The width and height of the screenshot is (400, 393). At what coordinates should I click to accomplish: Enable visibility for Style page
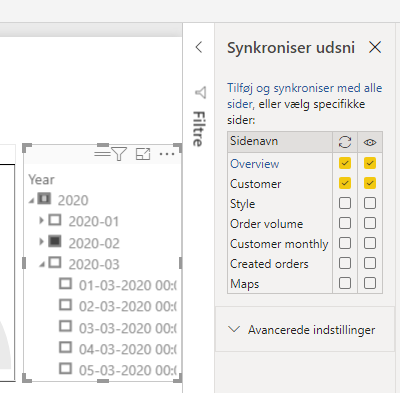tap(370, 203)
